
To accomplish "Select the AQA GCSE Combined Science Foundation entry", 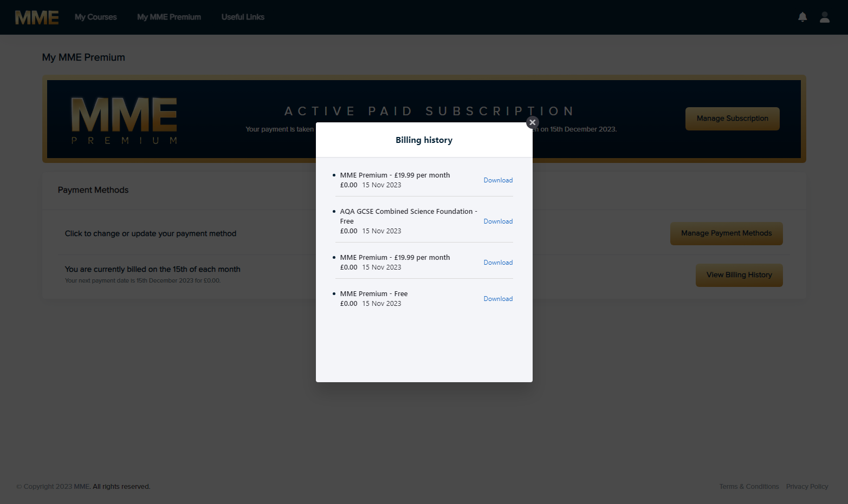I will (409, 217).
